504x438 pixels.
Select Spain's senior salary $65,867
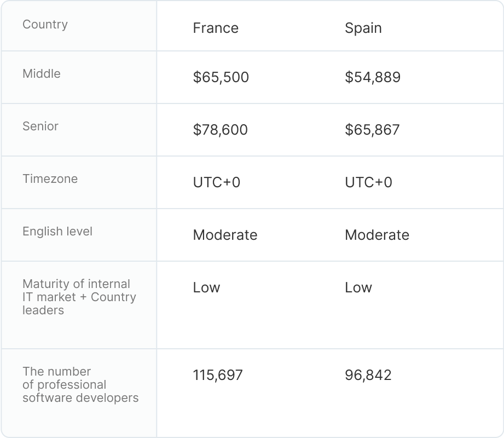(372, 130)
